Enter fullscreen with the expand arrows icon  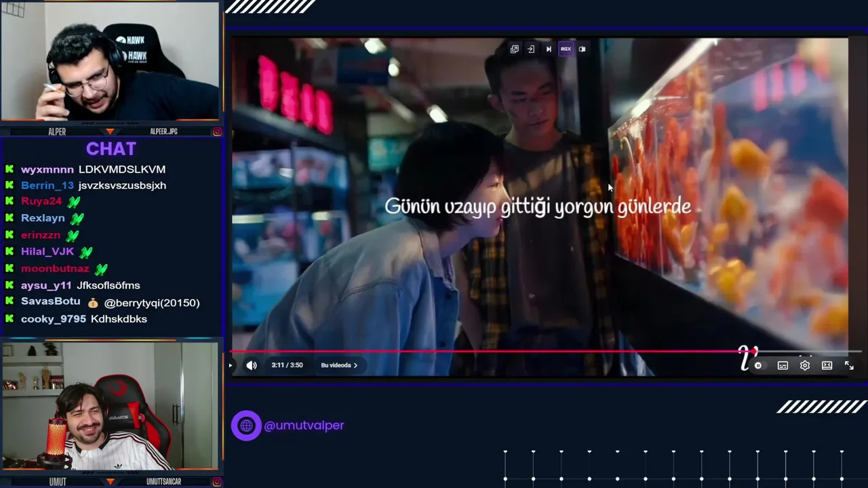[x=849, y=365]
